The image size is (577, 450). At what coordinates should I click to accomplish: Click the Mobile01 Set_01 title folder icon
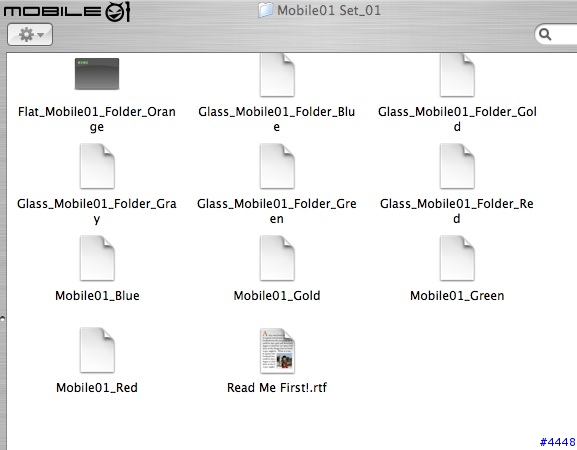pyautogui.click(x=265, y=10)
